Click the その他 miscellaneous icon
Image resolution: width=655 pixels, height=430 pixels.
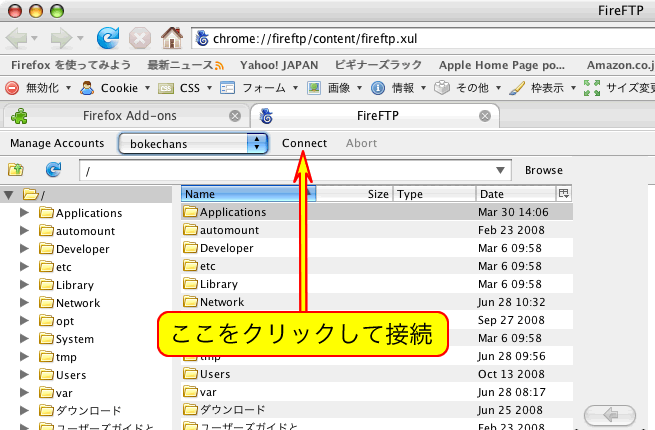tap(442, 88)
